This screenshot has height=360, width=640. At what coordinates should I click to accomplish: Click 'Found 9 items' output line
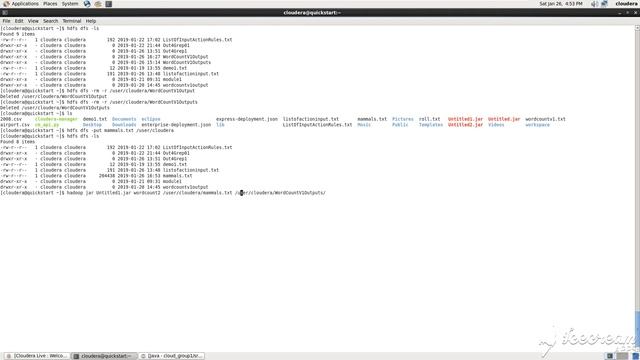point(18,34)
